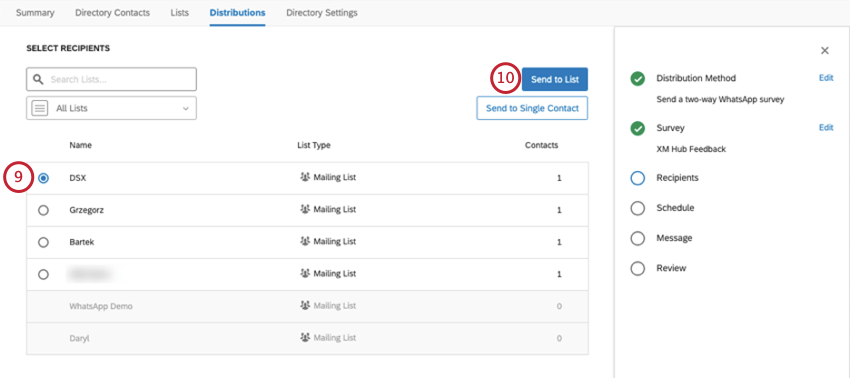Open the All Lists dropdown

pyautogui.click(x=111, y=108)
